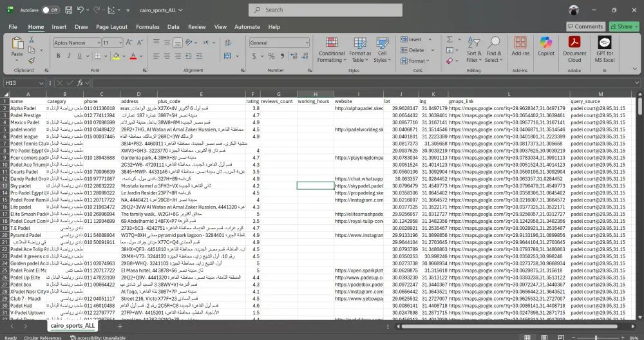Click the green Share button
The image size is (644, 340).
(624, 26)
